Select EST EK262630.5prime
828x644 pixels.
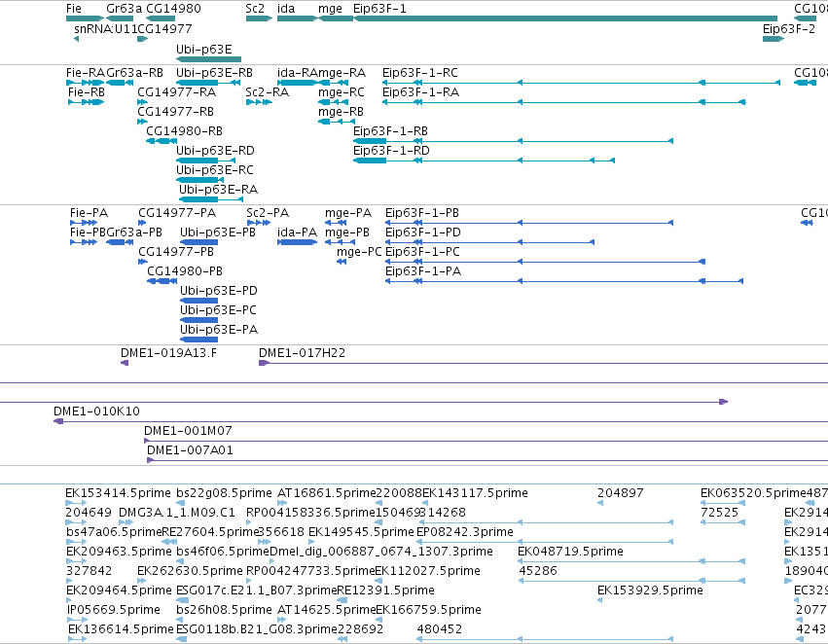pyautogui.click(x=190, y=571)
